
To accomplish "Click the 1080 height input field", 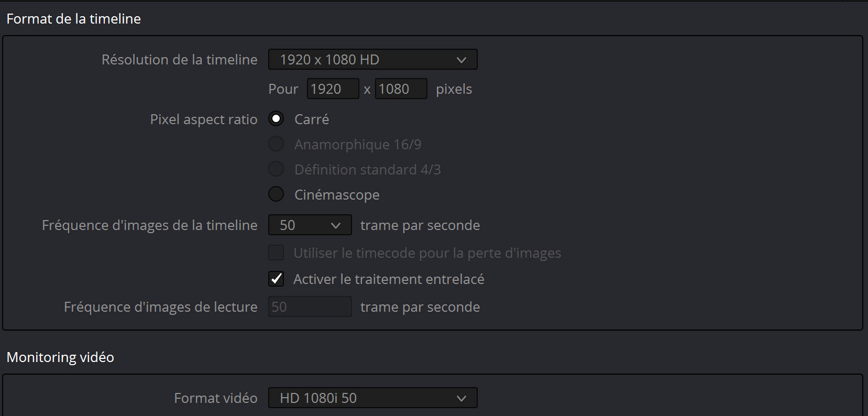I will pos(401,89).
